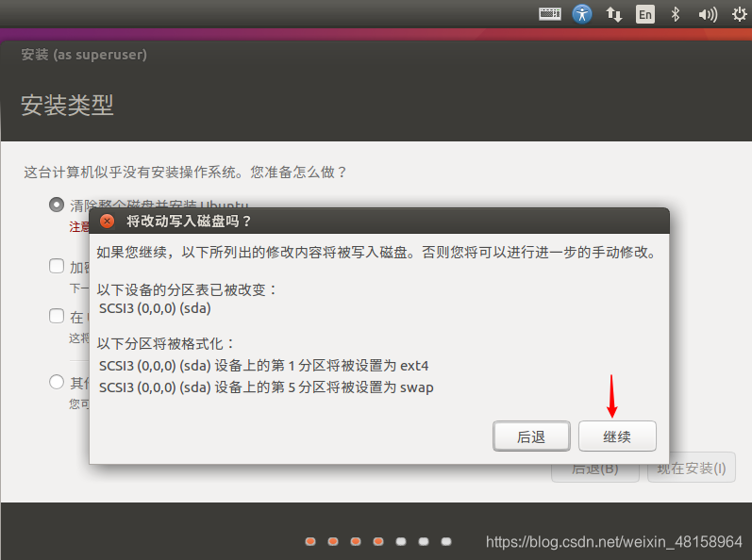Open the accessibility menu icon
The image size is (752, 560).
tap(582, 14)
